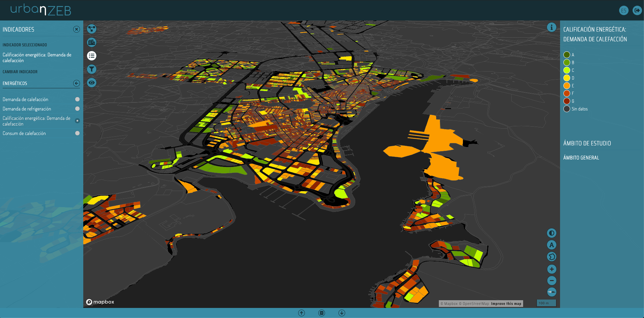
Task: Click legend swatch for rating G
Action: click(x=567, y=101)
